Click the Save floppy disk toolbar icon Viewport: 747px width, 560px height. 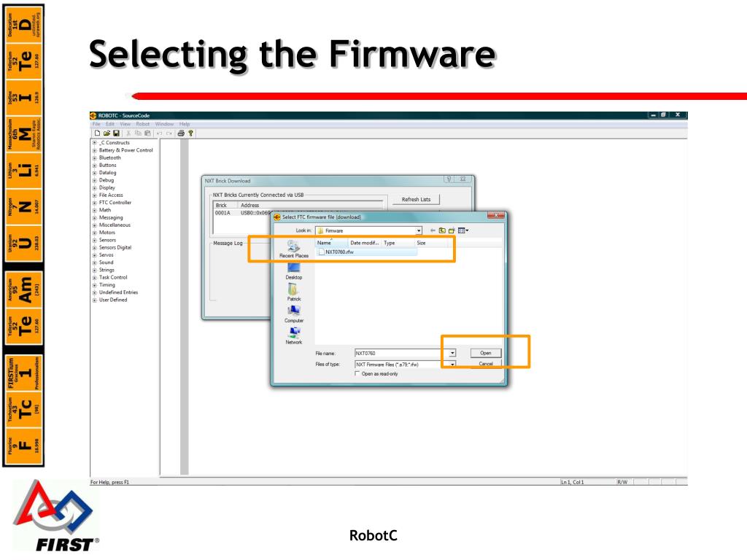click(116, 133)
